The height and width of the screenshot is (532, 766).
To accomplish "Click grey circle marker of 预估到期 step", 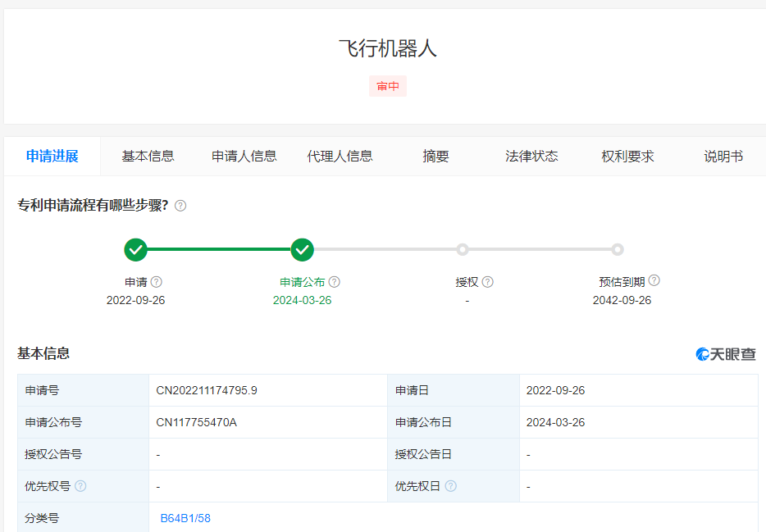I will point(618,250).
